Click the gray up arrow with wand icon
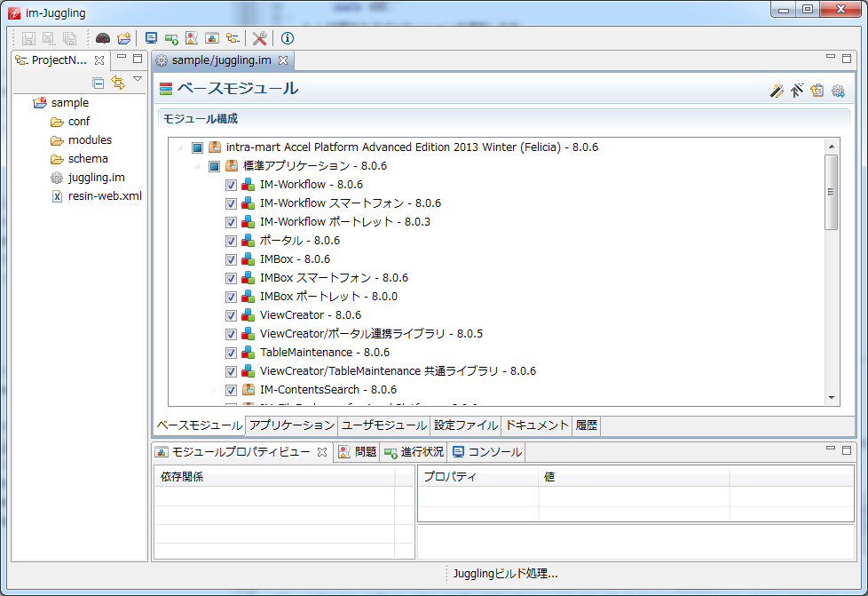The width and height of the screenshot is (868, 596). pos(797,91)
